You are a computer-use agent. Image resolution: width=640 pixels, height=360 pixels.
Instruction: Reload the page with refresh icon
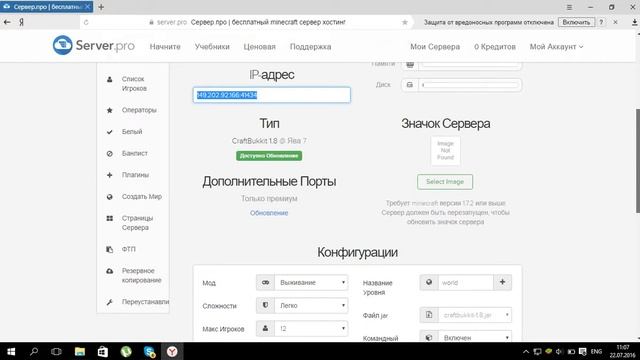coord(86,22)
